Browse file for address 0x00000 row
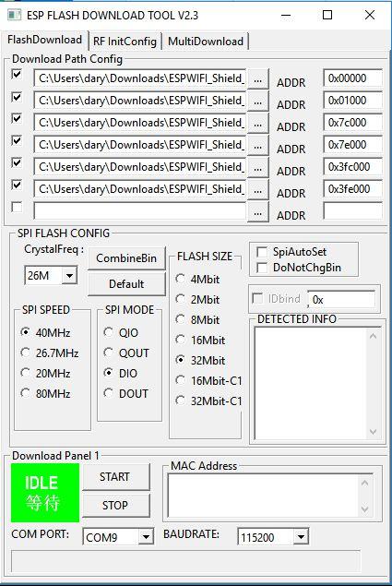Image resolution: width=392 pixels, height=586 pixels. (258, 78)
